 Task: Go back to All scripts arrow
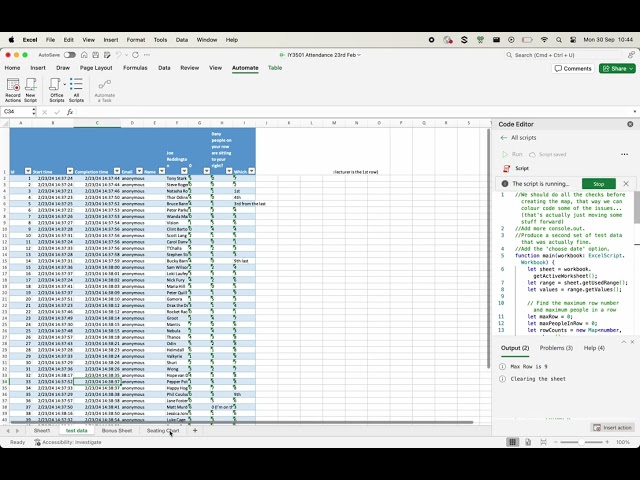point(504,138)
